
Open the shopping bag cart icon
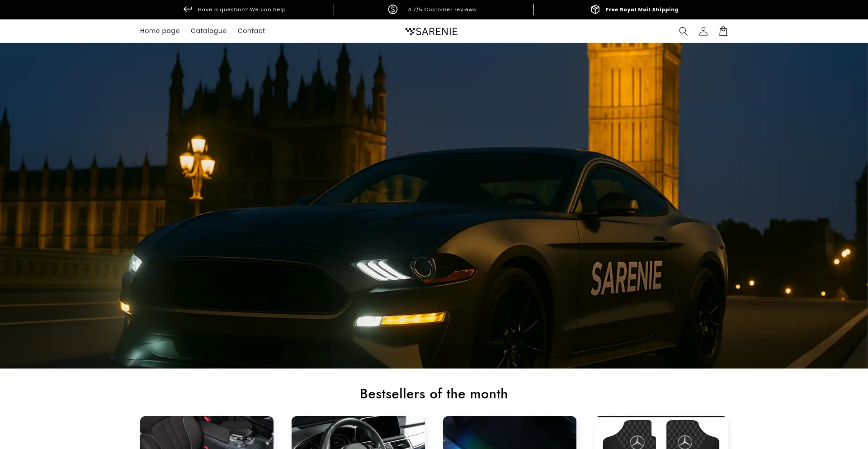(723, 31)
